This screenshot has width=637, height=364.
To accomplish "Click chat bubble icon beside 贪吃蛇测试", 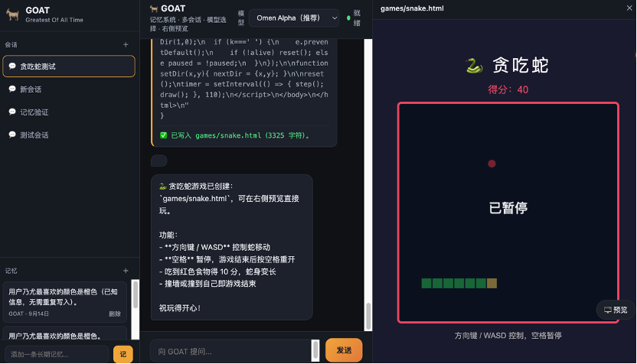I will pyautogui.click(x=12, y=66).
